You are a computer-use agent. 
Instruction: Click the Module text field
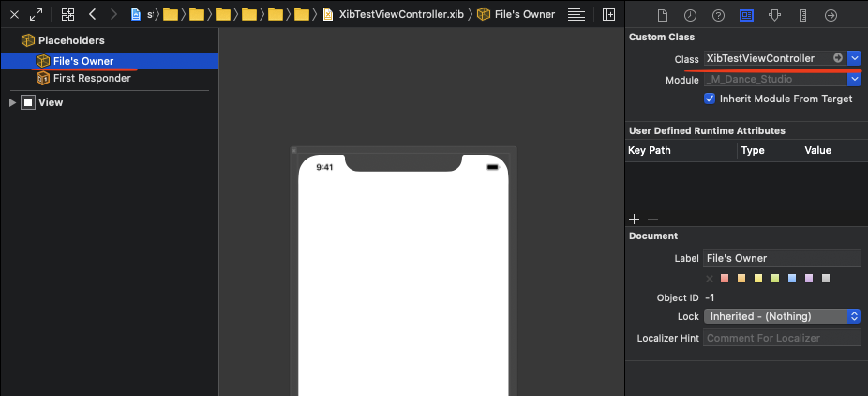pos(775,79)
